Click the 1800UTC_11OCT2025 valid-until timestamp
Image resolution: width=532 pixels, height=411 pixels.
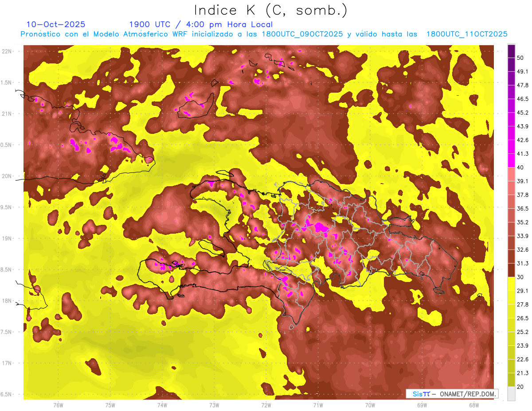pyautogui.click(x=467, y=34)
